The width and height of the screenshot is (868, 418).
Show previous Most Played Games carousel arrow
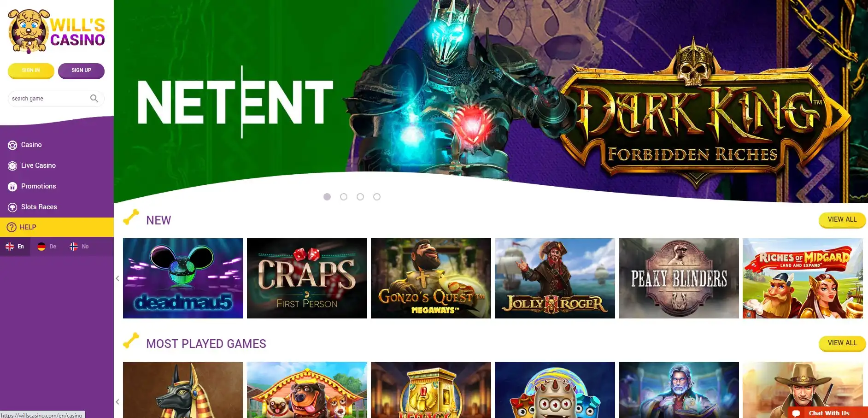coord(117,402)
